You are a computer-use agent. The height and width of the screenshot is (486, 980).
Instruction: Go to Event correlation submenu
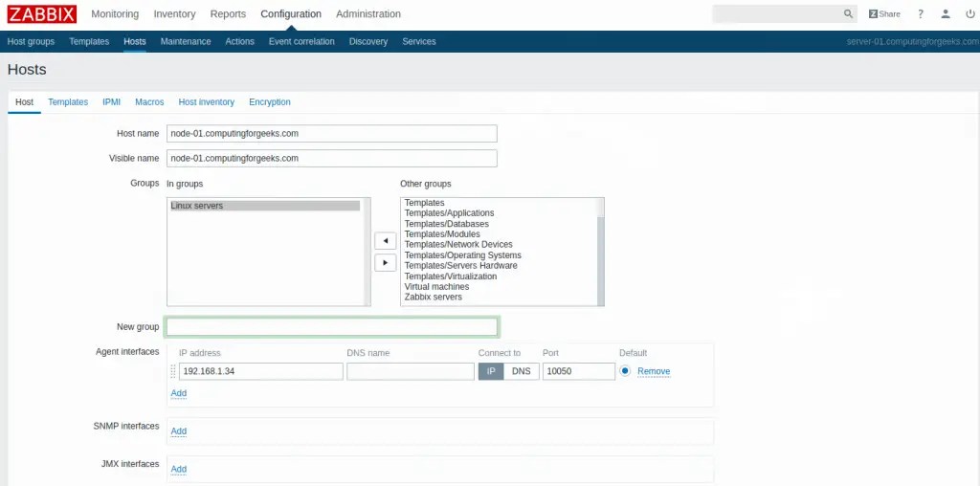301,41
